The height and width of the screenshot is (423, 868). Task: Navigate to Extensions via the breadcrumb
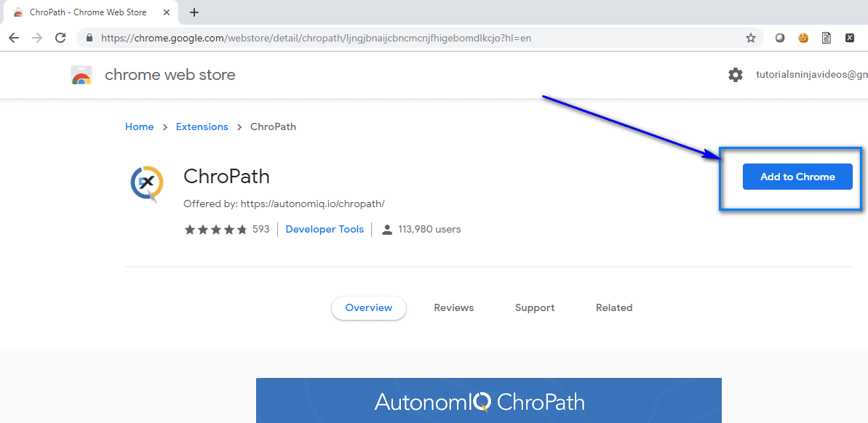point(202,126)
